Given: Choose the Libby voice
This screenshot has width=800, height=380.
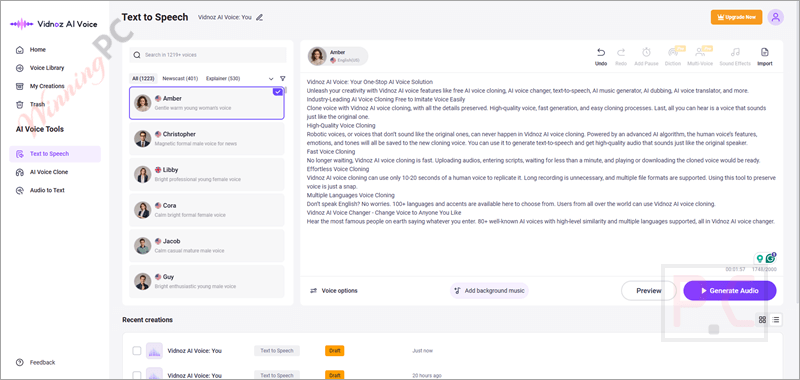Looking at the screenshot, I should point(207,174).
